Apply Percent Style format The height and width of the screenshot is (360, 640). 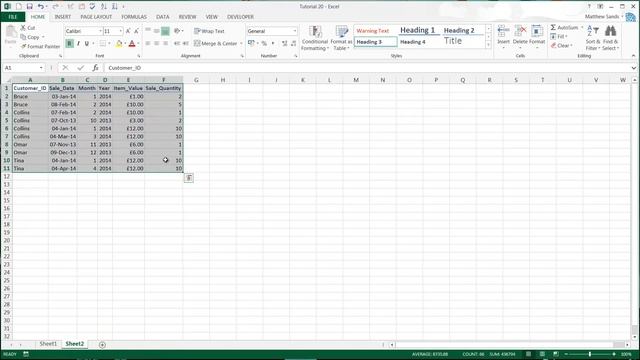pyautogui.click(x=264, y=43)
